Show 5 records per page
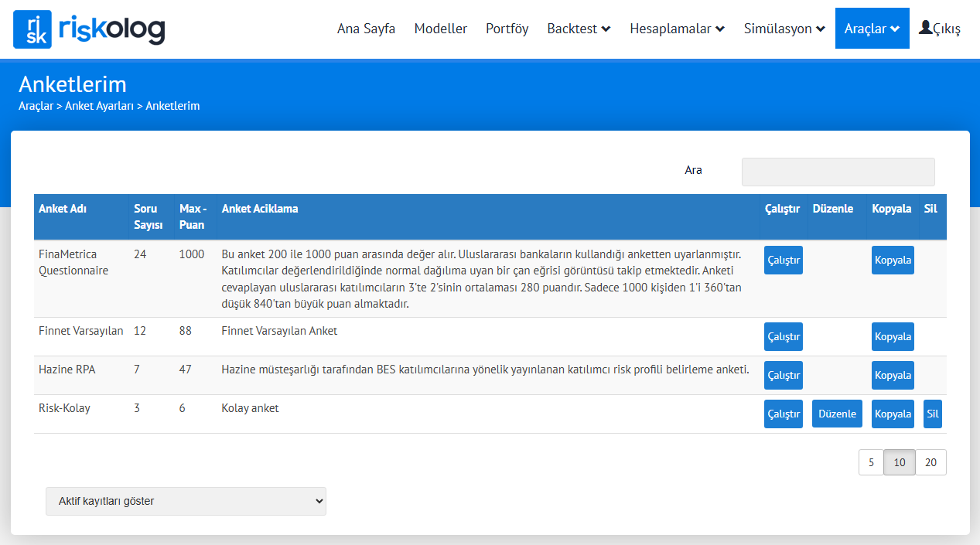The width and height of the screenshot is (980, 545). tap(871, 462)
